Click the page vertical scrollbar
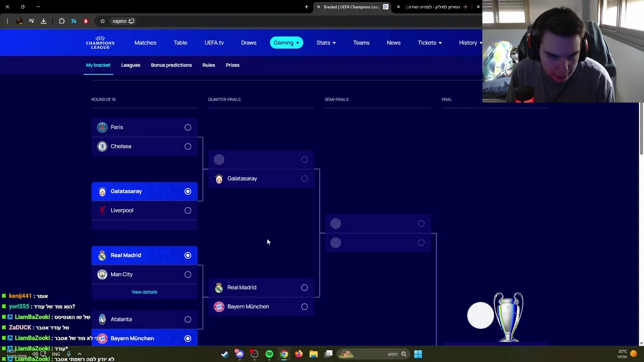644x362 pixels. click(x=641, y=130)
